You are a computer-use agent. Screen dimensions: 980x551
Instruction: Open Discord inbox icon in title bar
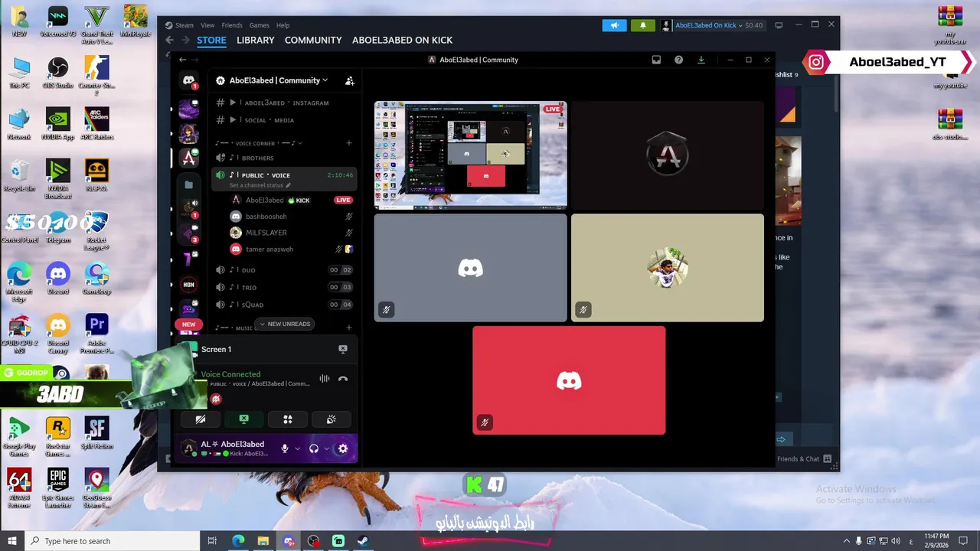pos(656,60)
